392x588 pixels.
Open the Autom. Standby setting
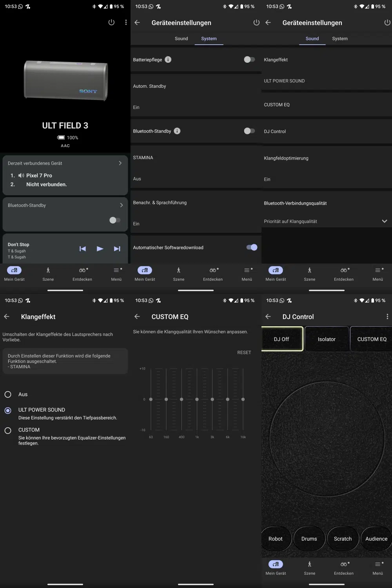click(x=196, y=95)
